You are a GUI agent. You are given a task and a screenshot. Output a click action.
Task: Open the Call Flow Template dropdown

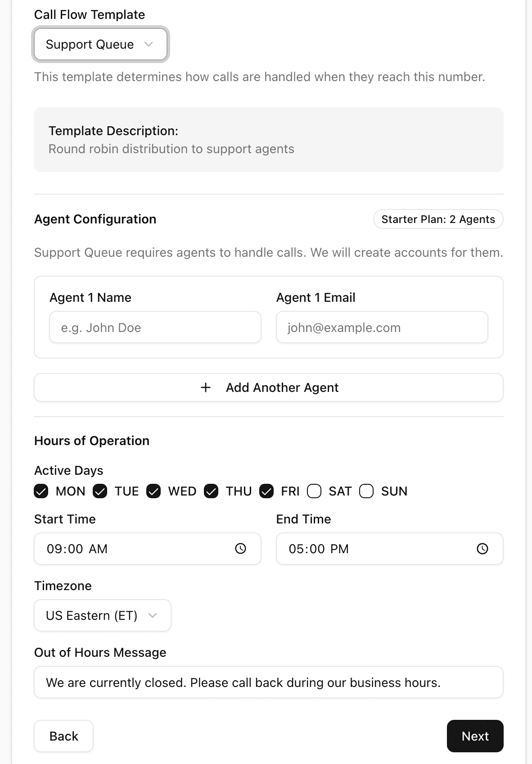(x=100, y=44)
